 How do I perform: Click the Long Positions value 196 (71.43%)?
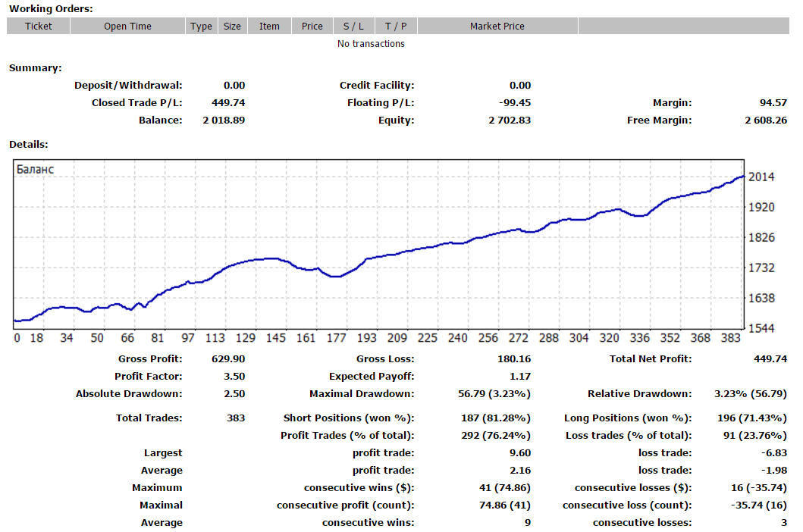tap(752, 418)
